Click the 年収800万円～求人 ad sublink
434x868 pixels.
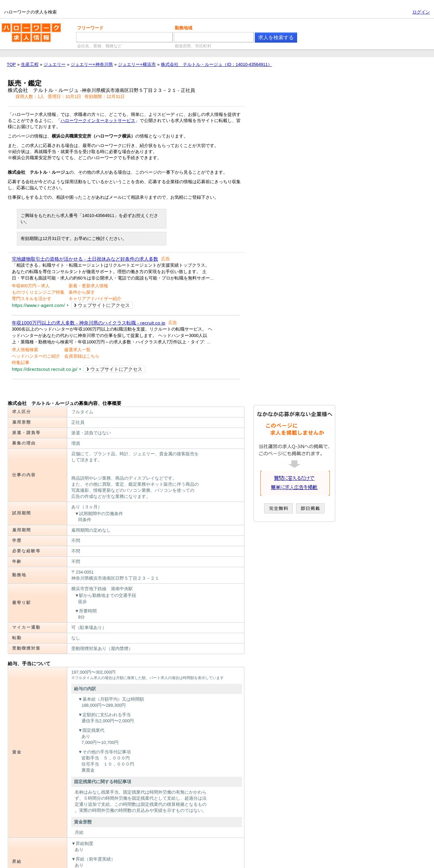[x=31, y=286]
